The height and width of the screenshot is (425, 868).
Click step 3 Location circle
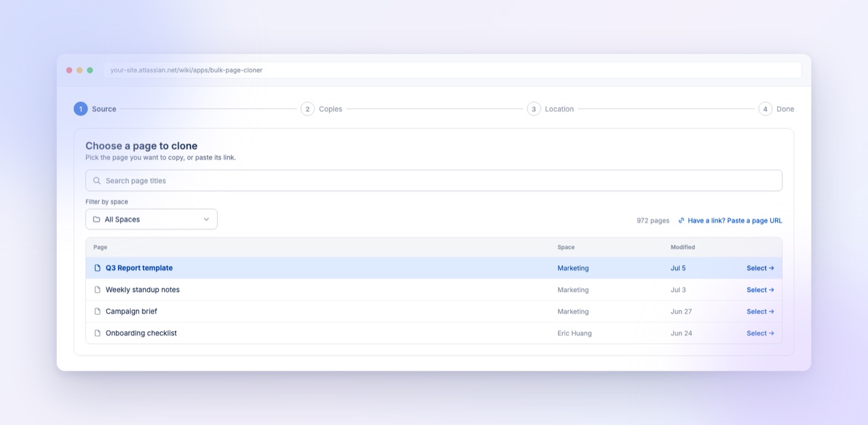point(534,109)
